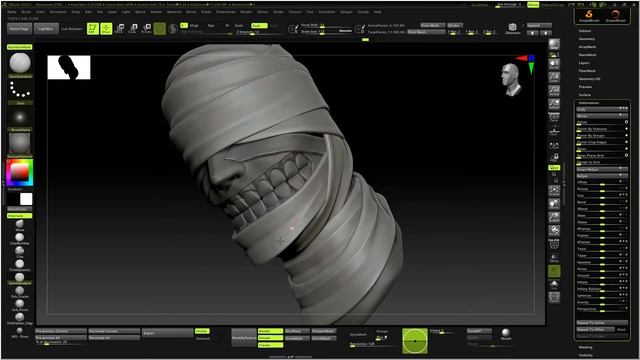Open the dotted stroke type picker
Image resolution: width=640 pixels, height=360 pixels.
point(20,89)
